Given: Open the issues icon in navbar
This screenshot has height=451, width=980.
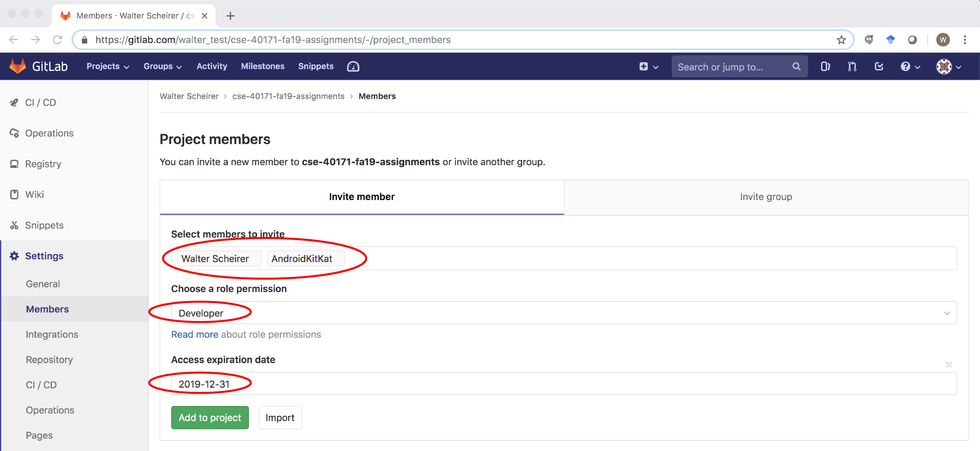Looking at the screenshot, I should point(825,67).
